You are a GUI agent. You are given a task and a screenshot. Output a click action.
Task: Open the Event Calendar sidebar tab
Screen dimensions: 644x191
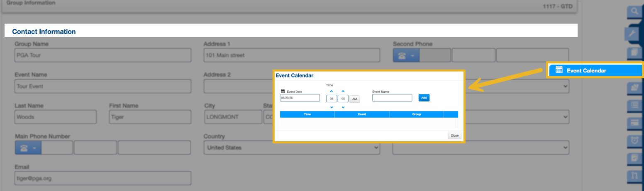click(x=594, y=70)
